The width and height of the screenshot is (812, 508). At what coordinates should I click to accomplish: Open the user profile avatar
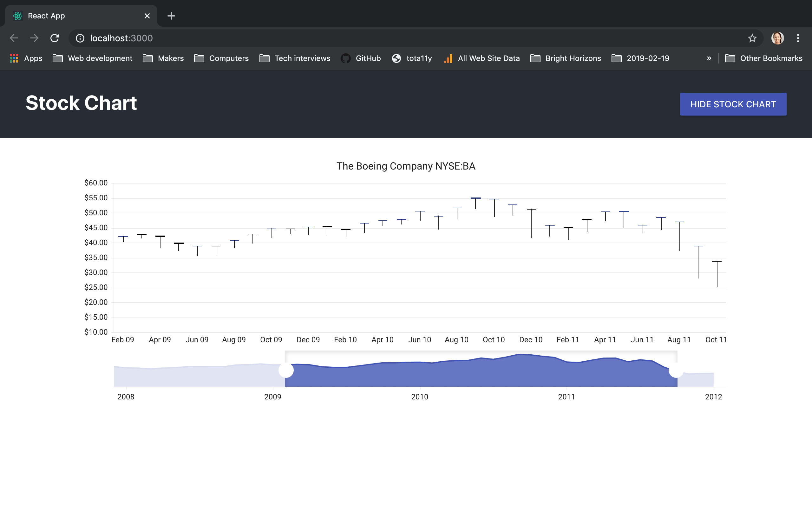(x=777, y=38)
